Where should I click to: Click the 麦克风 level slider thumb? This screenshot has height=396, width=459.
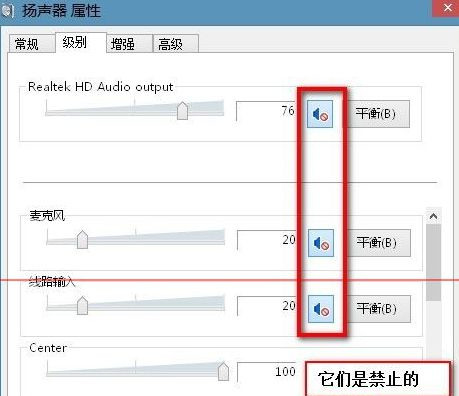[x=82, y=240]
